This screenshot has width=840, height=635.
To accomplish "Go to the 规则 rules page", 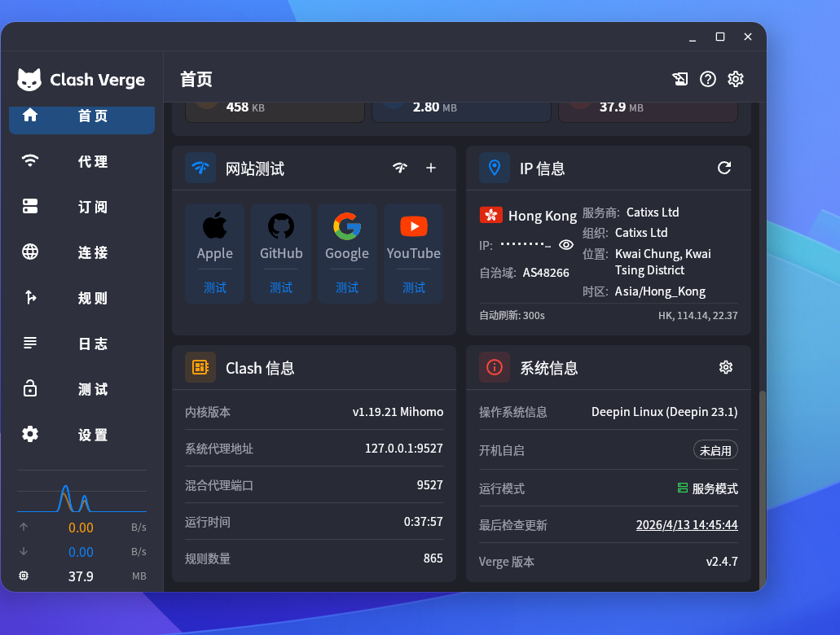I will pyautogui.click(x=81, y=298).
